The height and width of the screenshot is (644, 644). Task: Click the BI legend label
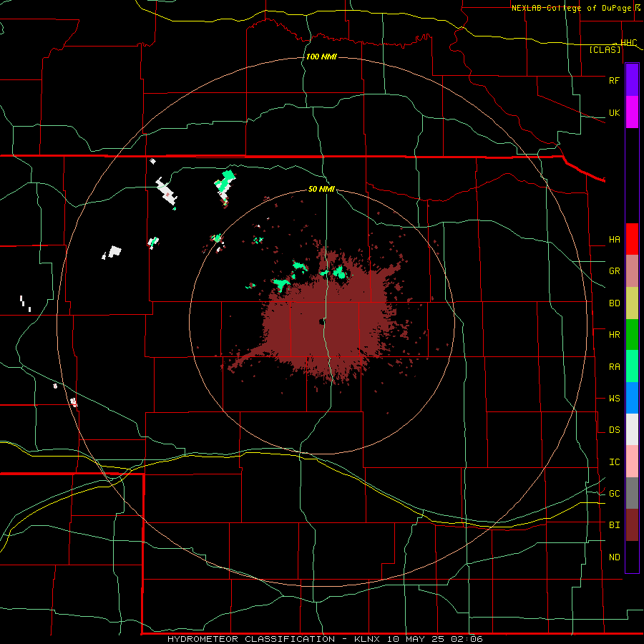[x=614, y=525]
